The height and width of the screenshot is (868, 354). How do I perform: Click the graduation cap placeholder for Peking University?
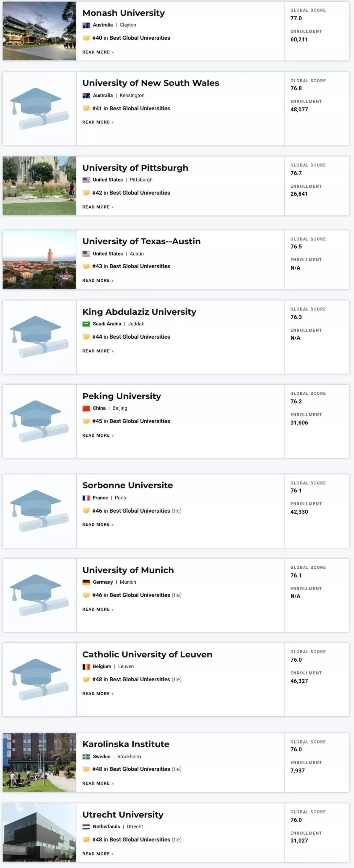[39, 421]
